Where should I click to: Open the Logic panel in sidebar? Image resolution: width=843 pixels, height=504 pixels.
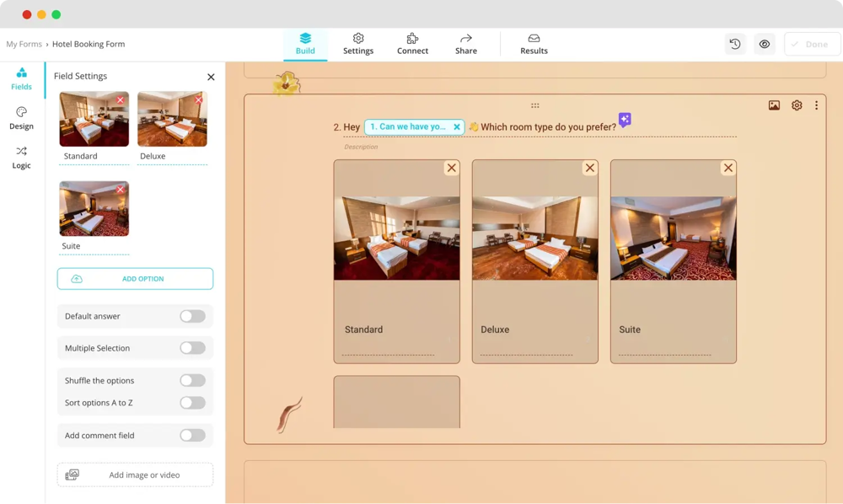pyautogui.click(x=22, y=158)
